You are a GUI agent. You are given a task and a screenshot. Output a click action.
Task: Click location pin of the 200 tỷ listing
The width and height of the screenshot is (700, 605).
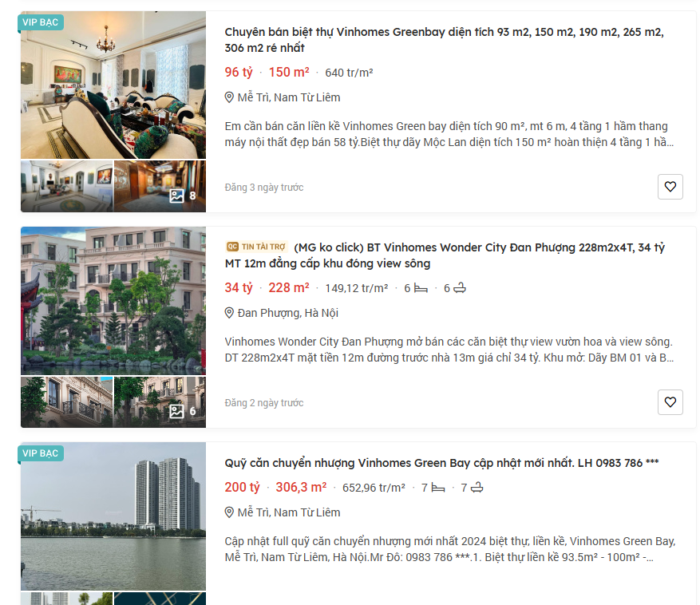click(x=229, y=512)
